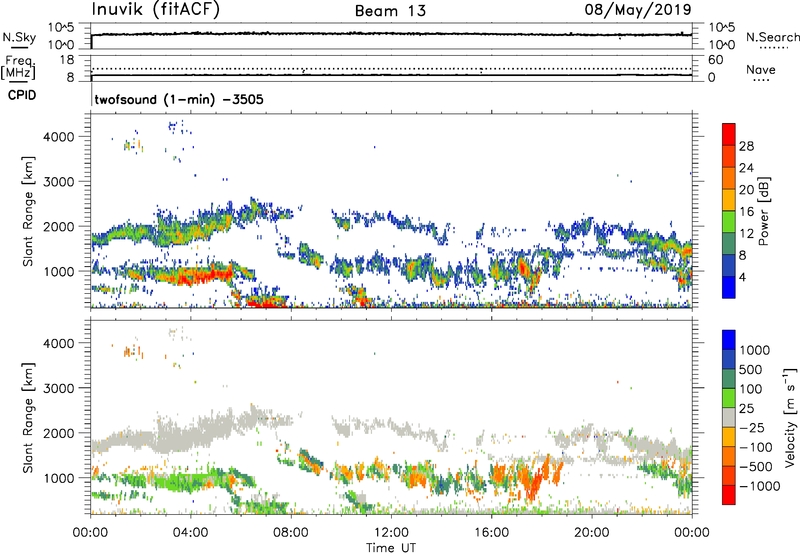Click the '12:00' time tick label

pyautogui.click(x=391, y=533)
